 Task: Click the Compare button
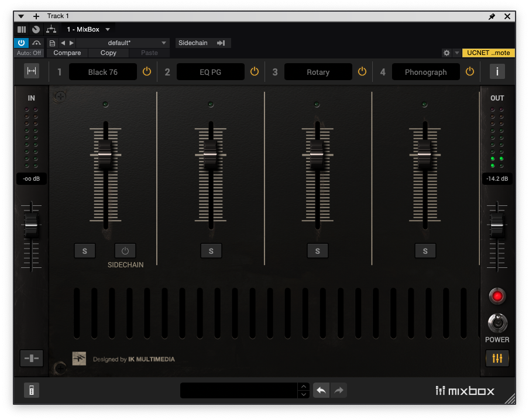[67, 53]
